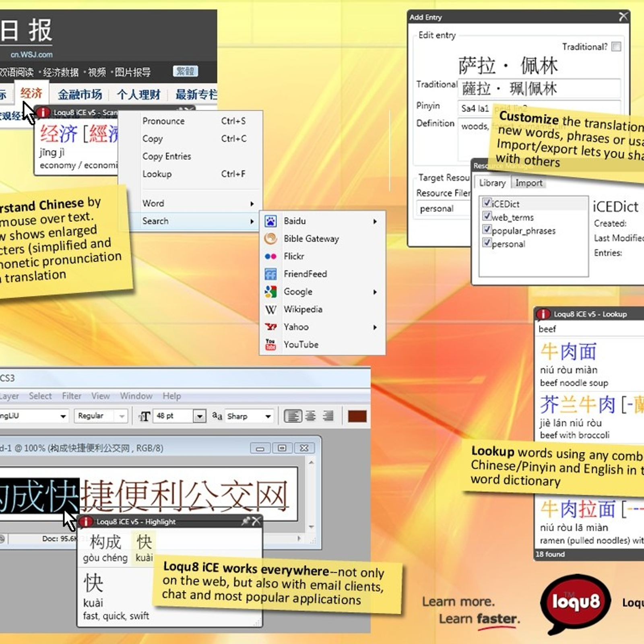Click the Google icon in submenu
The height and width of the screenshot is (644, 644).
(270, 292)
